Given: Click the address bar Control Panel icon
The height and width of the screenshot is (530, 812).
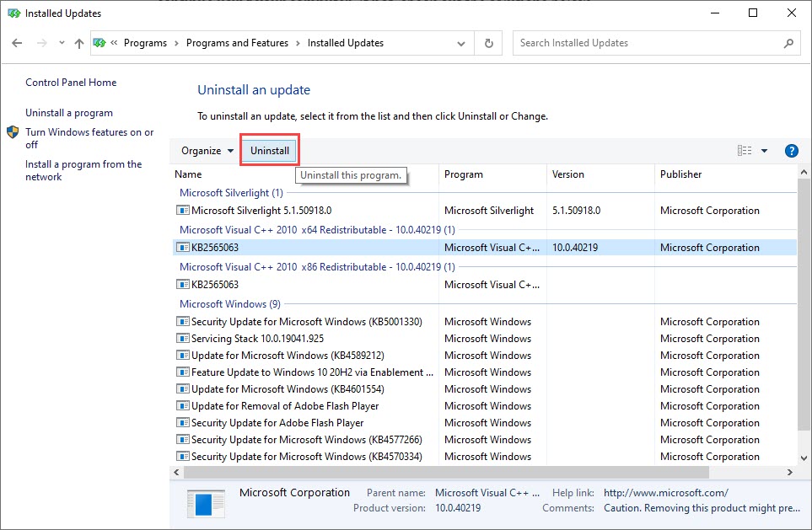Looking at the screenshot, I should (x=99, y=43).
